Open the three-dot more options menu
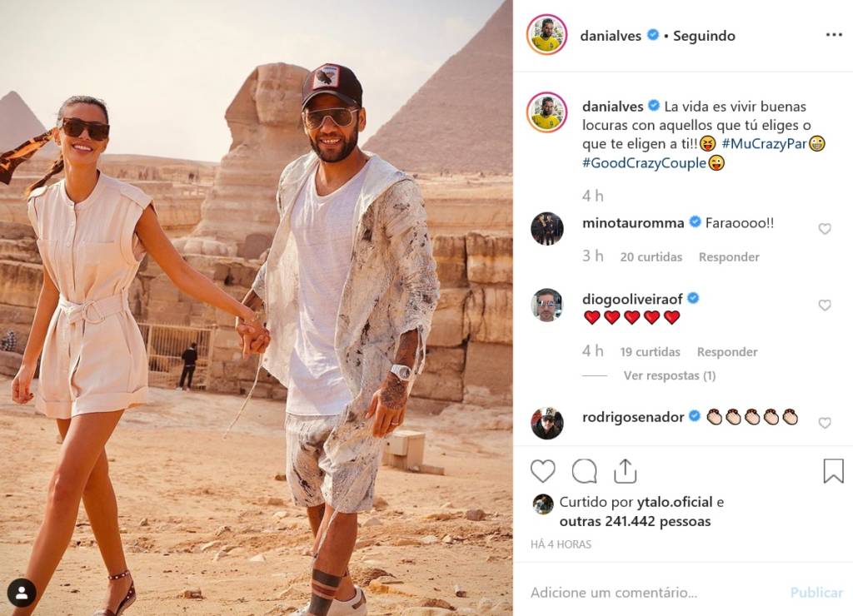 pos(834,35)
